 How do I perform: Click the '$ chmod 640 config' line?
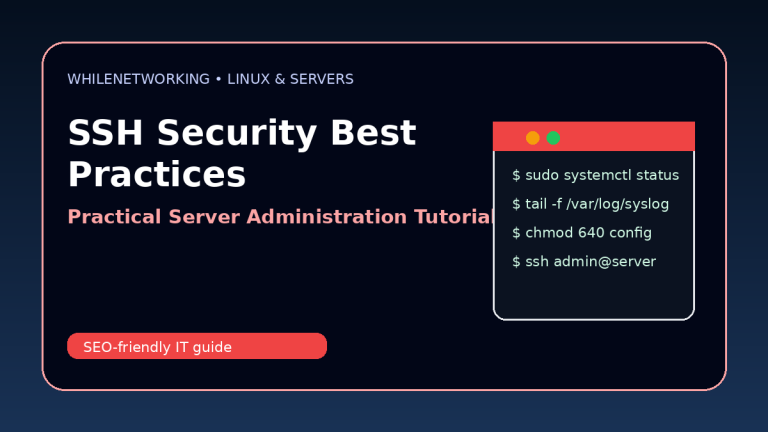coord(582,233)
